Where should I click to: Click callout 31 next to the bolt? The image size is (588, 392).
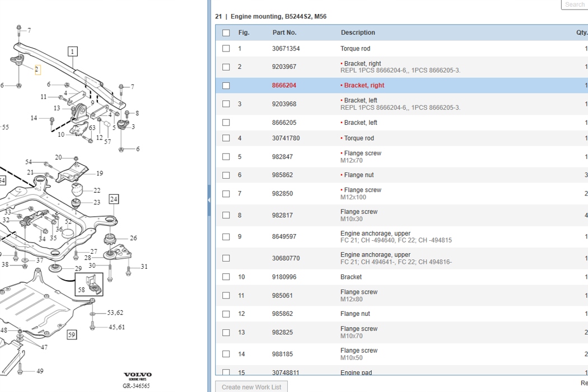[144, 267]
